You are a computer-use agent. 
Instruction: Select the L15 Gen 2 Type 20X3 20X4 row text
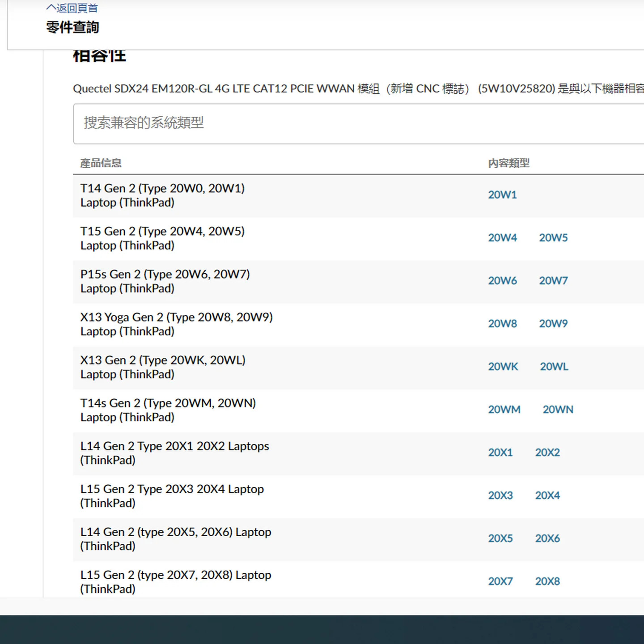pyautogui.click(x=172, y=496)
